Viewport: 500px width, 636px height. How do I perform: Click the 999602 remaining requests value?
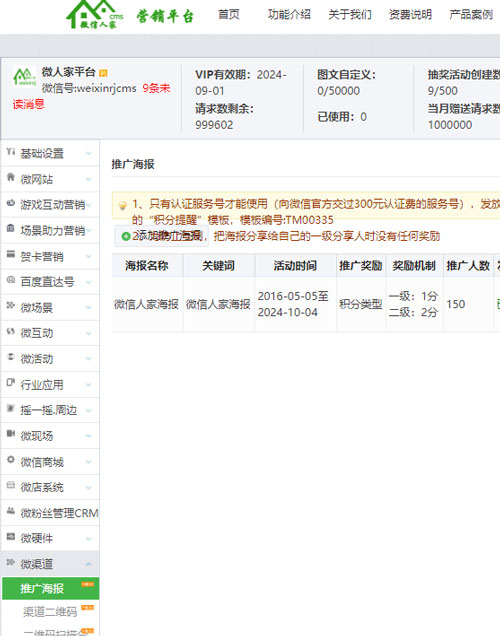214,125
